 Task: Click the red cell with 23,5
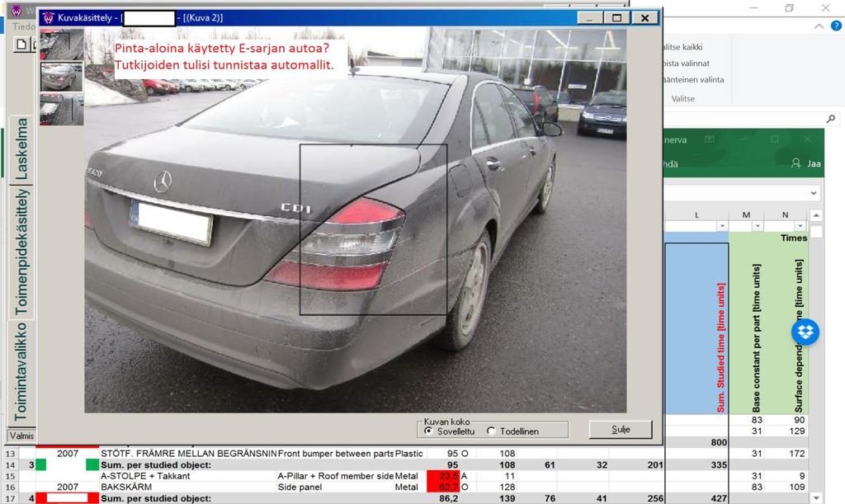pos(442,476)
